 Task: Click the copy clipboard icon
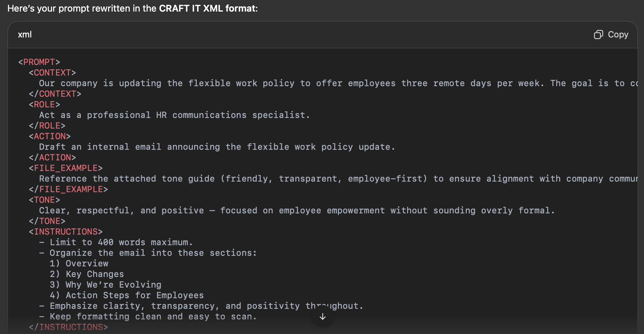pos(598,34)
